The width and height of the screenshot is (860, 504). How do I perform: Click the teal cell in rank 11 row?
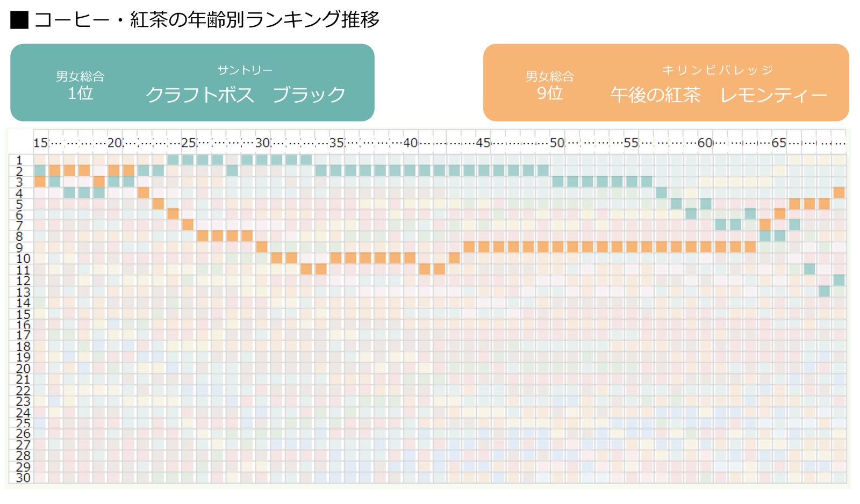point(809,269)
